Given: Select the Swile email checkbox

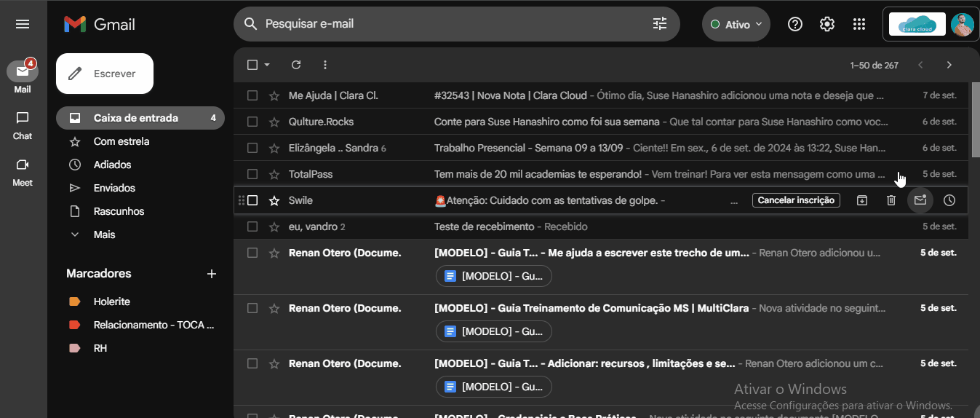Looking at the screenshot, I should (x=252, y=200).
